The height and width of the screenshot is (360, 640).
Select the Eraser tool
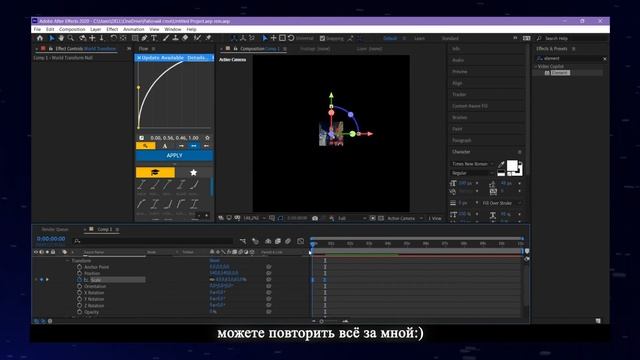[x=185, y=38]
